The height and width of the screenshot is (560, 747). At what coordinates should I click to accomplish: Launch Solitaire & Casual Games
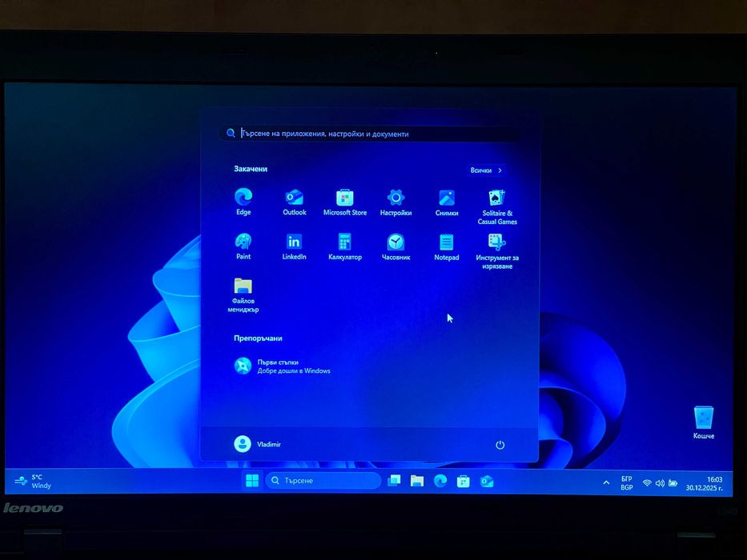click(x=497, y=208)
